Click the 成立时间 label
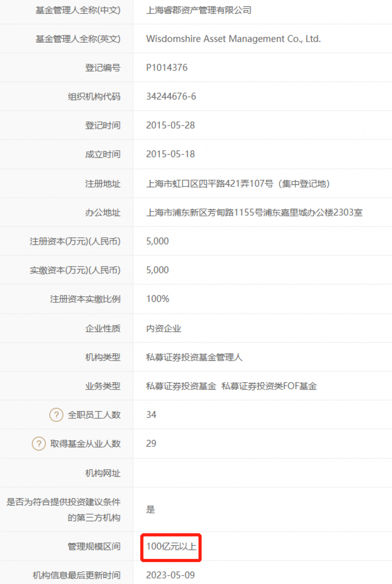The image size is (392, 584). coord(103,154)
